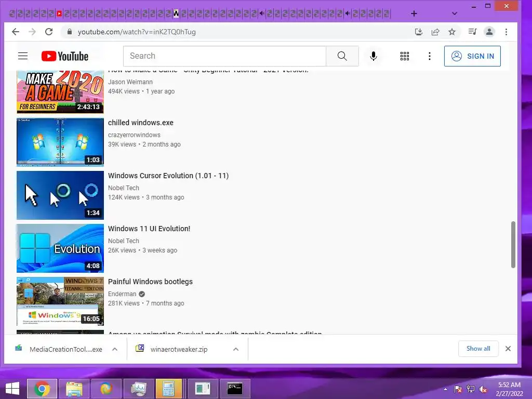532x399 pixels.
Task: Open a new tab with plus
Action: (414, 14)
